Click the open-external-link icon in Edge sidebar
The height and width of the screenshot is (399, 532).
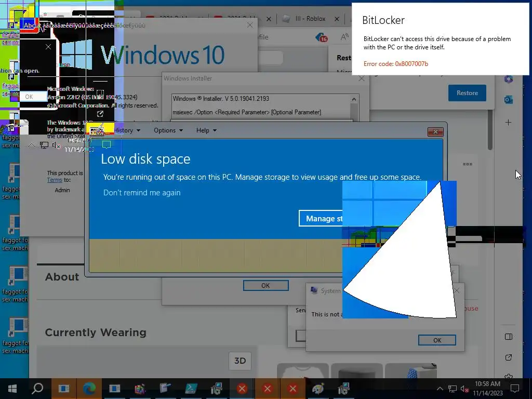(x=508, y=357)
